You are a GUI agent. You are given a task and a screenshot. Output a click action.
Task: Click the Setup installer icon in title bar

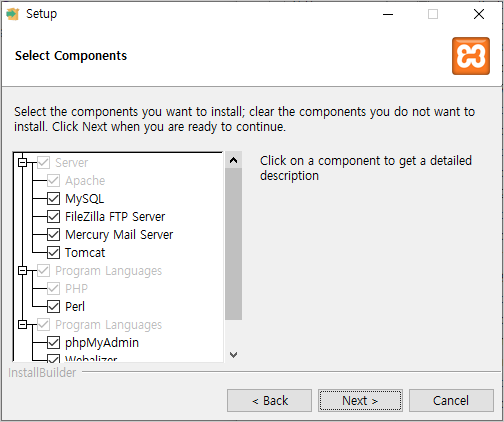point(13,14)
